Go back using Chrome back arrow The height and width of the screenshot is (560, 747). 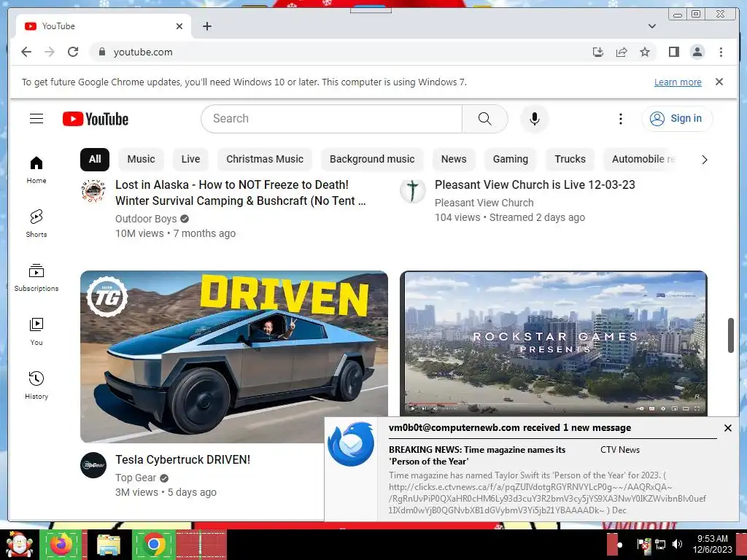pyautogui.click(x=26, y=52)
